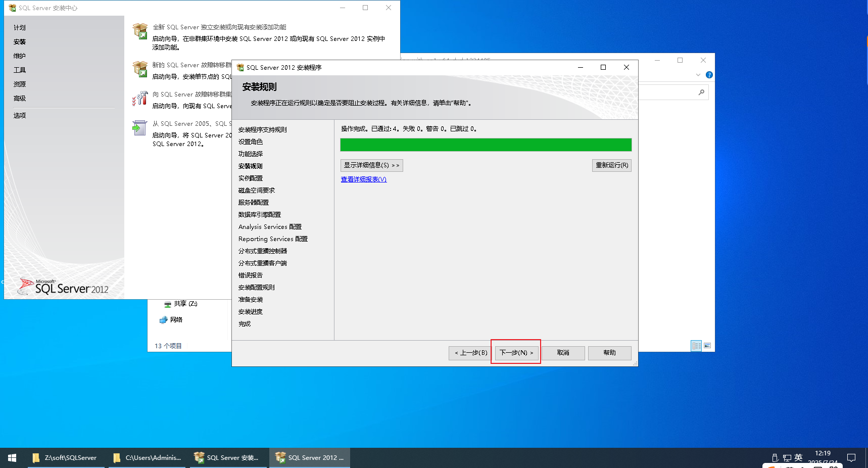Click the add node to failover cluster icon
Image resolution: width=868 pixels, height=468 pixels.
(140, 98)
